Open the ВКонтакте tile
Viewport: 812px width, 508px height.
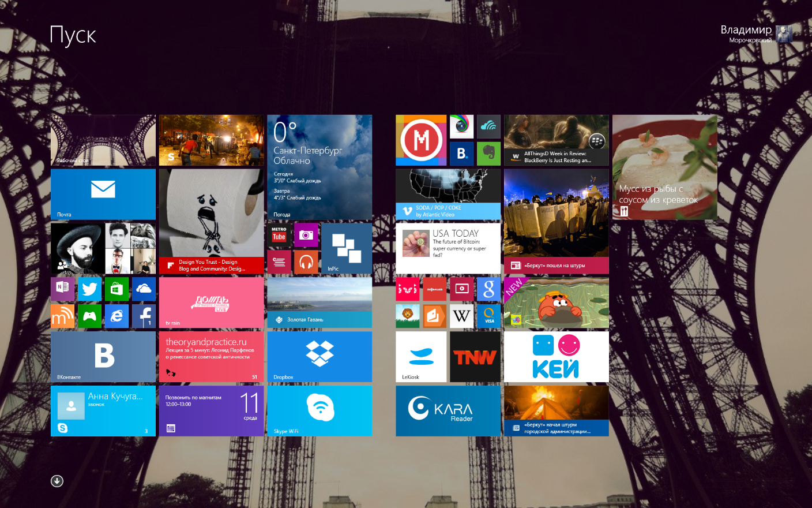pos(103,357)
